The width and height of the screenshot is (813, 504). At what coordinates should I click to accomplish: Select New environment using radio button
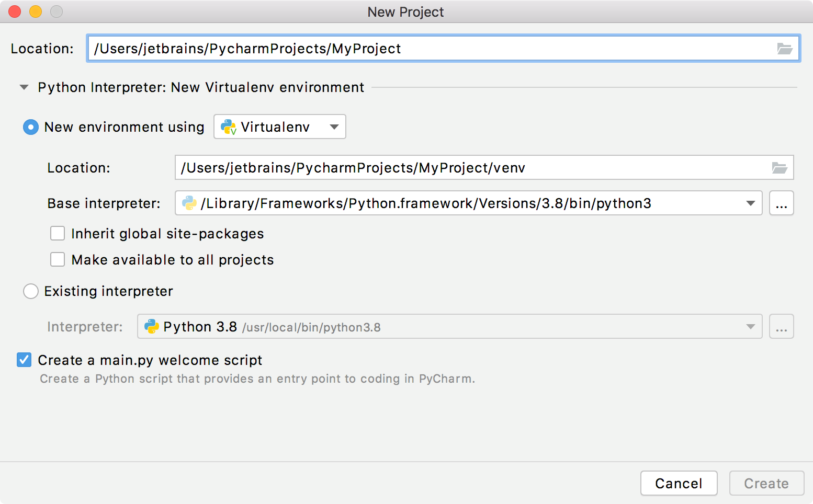tap(31, 127)
